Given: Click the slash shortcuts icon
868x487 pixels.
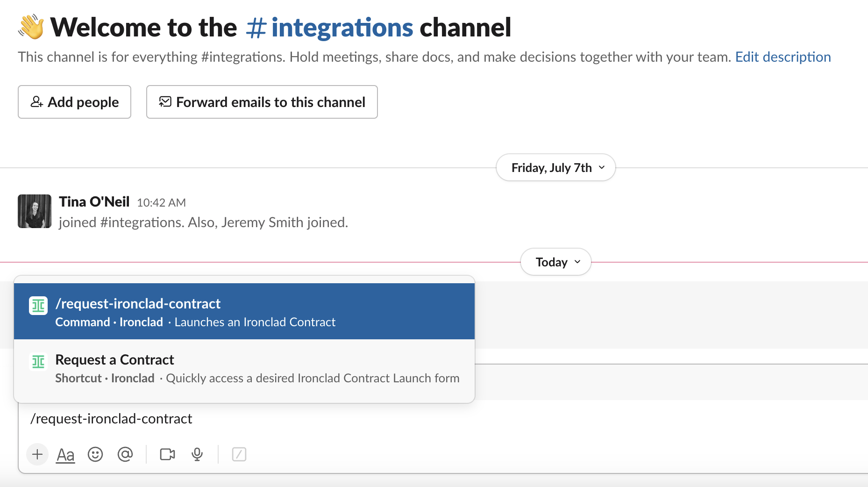Looking at the screenshot, I should click(239, 454).
